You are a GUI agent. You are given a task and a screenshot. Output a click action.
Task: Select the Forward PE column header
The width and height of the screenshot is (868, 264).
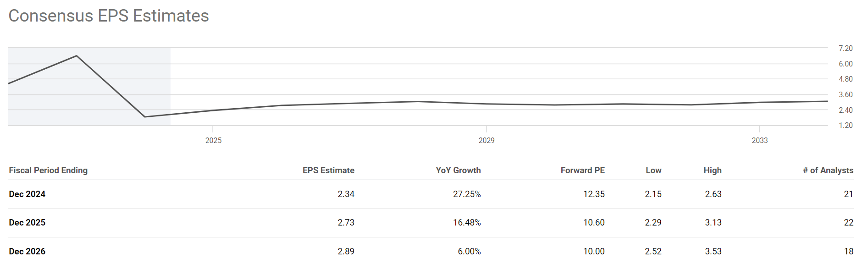click(x=582, y=170)
